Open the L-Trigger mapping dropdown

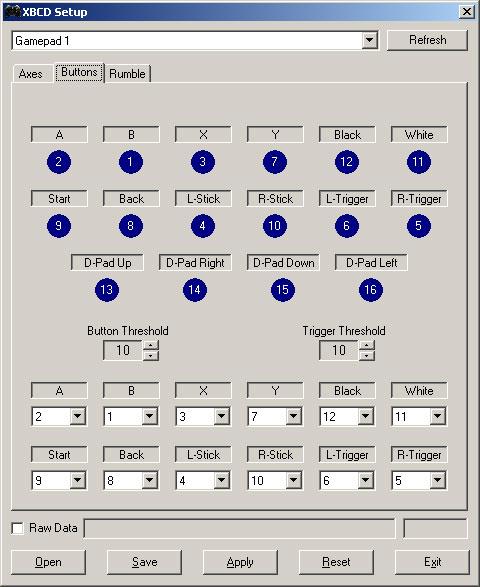(365, 480)
